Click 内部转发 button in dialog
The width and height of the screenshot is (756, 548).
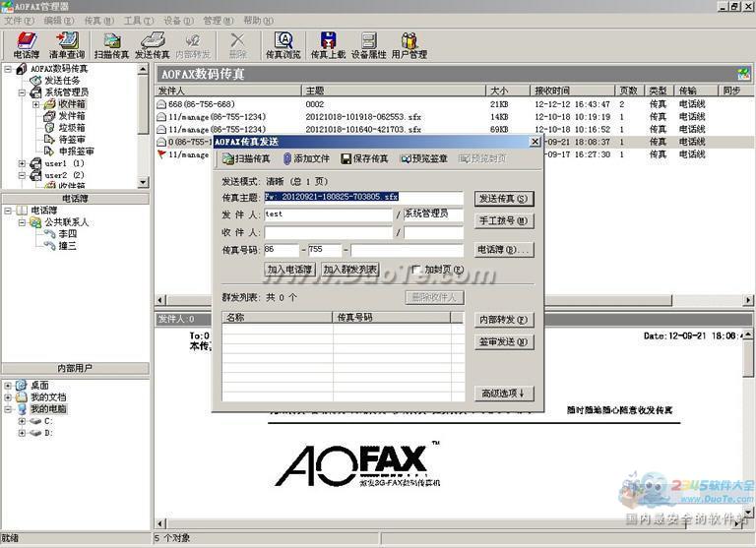(x=504, y=320)
